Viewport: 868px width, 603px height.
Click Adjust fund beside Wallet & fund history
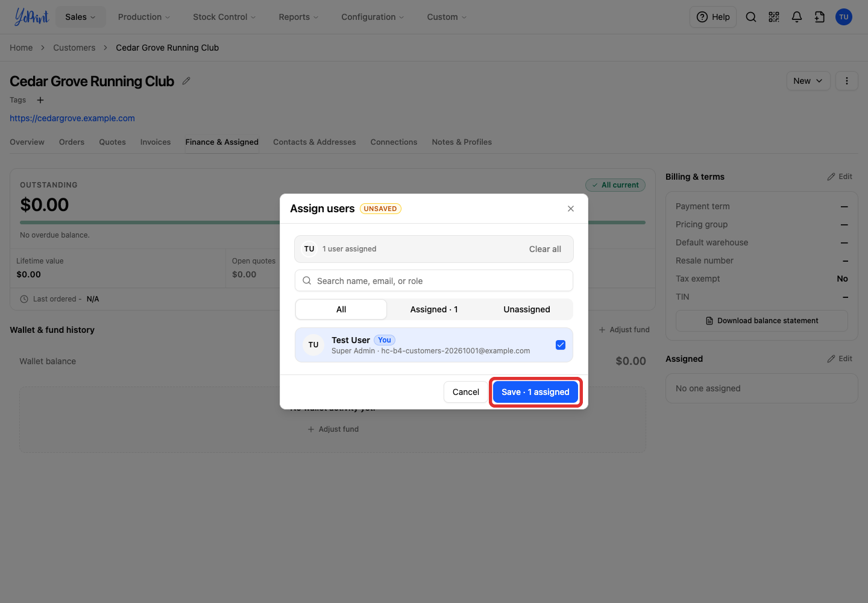point(624,330)
